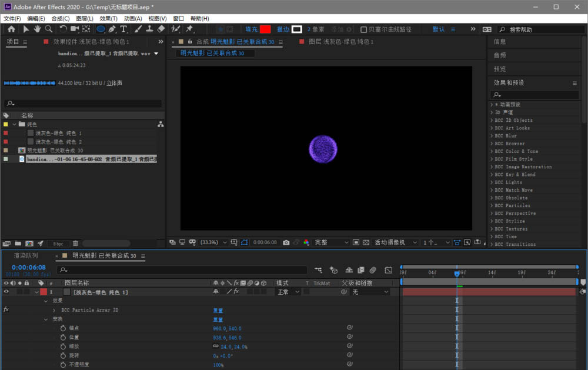Select the Zoom magnifier tool

(x=49, y=29)
